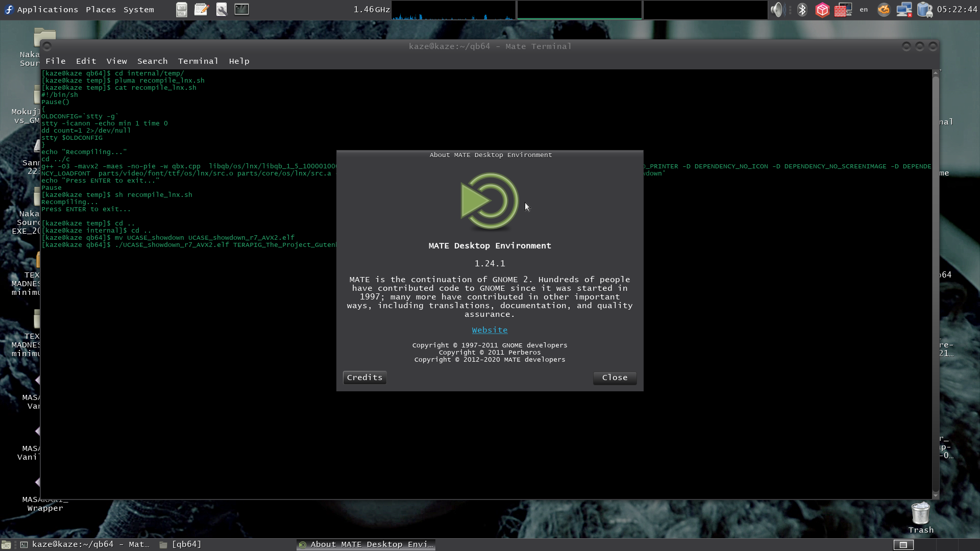Open the Website link in About dialog
The image size is (980, 551).
489,330
